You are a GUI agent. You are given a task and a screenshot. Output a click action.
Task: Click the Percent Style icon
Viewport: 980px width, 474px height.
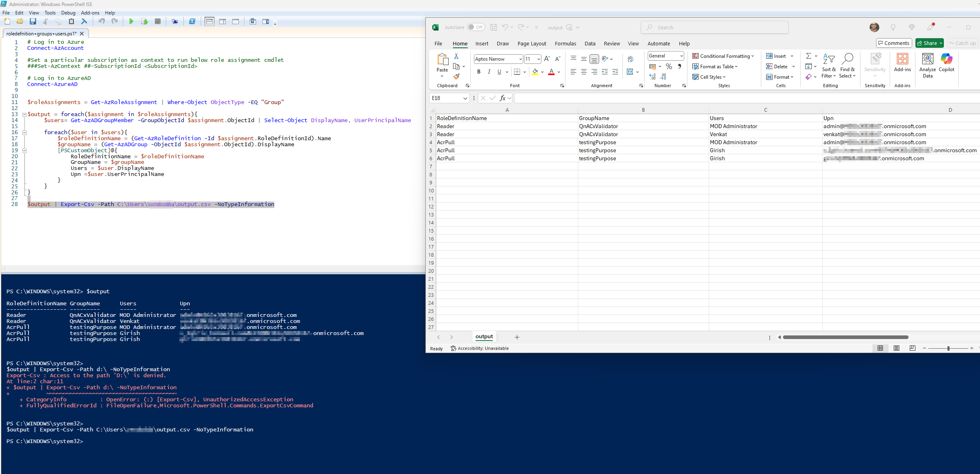pyautogui.click(x=669, y=66)
